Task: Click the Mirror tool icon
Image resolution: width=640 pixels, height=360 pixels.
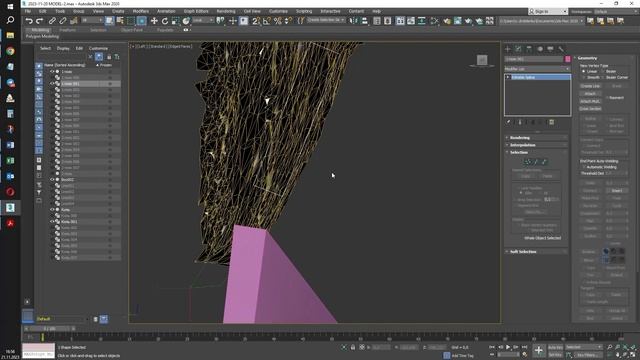Action: click(x=354, y=21)
